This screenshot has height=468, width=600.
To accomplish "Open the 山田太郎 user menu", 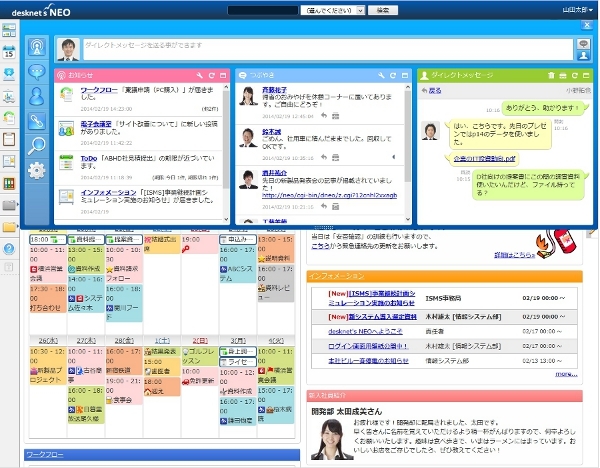I will pos(577,10).
